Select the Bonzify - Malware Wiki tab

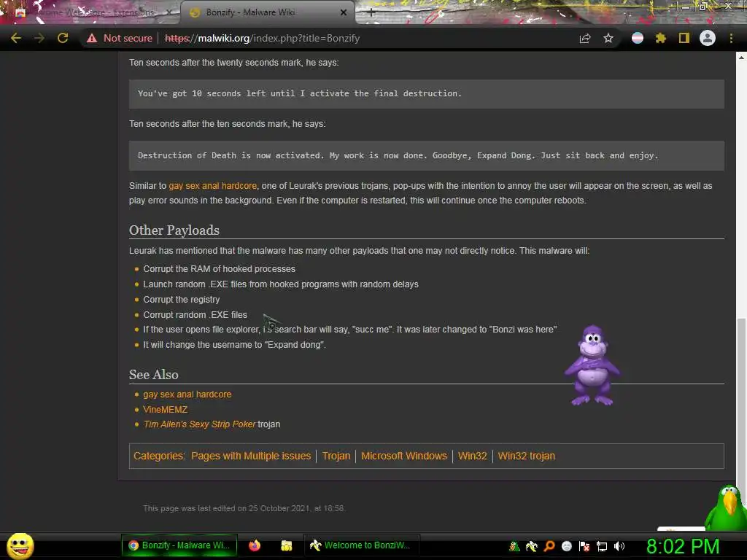267,12
